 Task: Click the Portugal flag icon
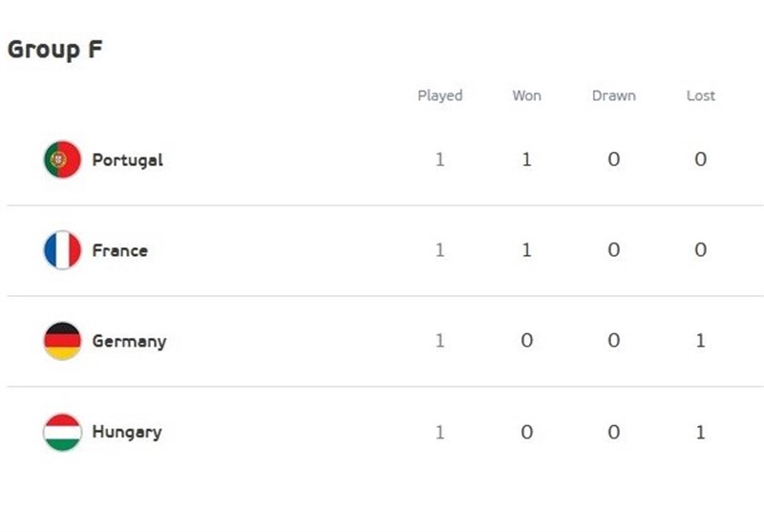[62, 160]
